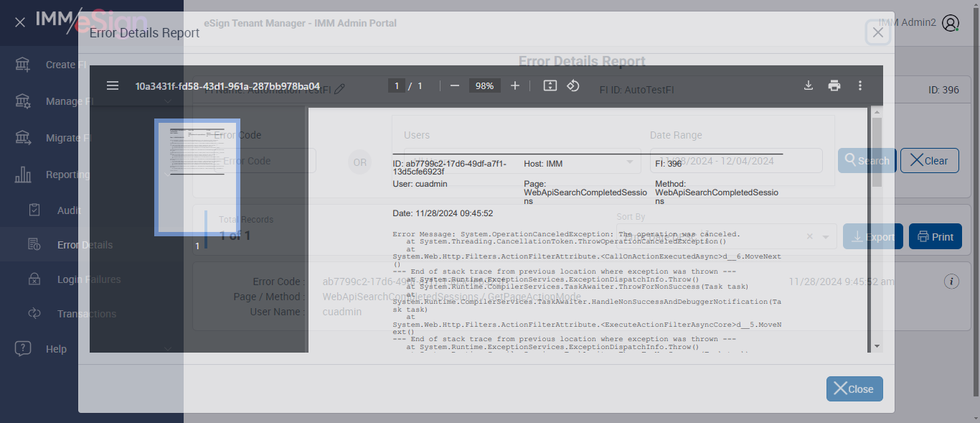Open PDF viewer more actions menu

tap(860, 85)
